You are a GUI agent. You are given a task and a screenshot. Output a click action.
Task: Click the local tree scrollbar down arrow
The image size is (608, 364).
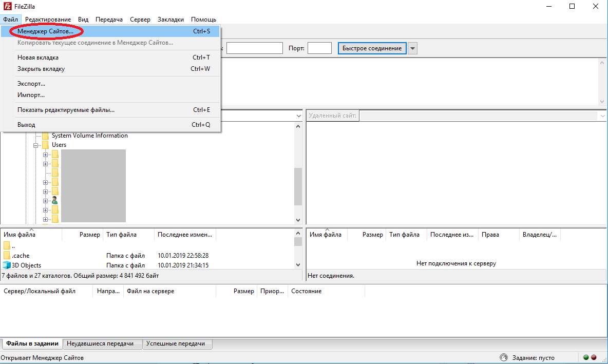pyautogui.click(x=298, y=220)
